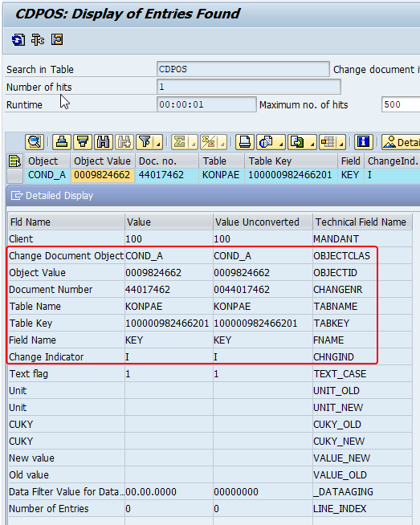Open the dropdown arrow beside the Total icon
Image resolution: width=420 pixels, height=525 pixels.
click(194, 142)
